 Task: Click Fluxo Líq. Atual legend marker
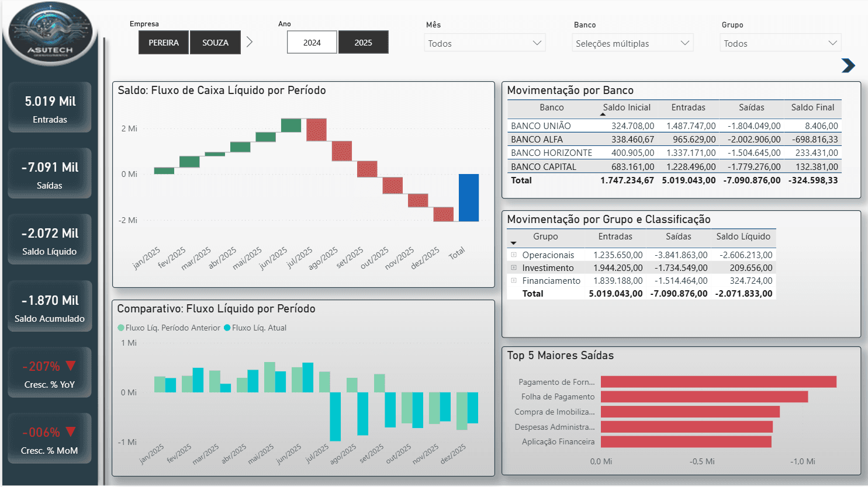point(227,328)
